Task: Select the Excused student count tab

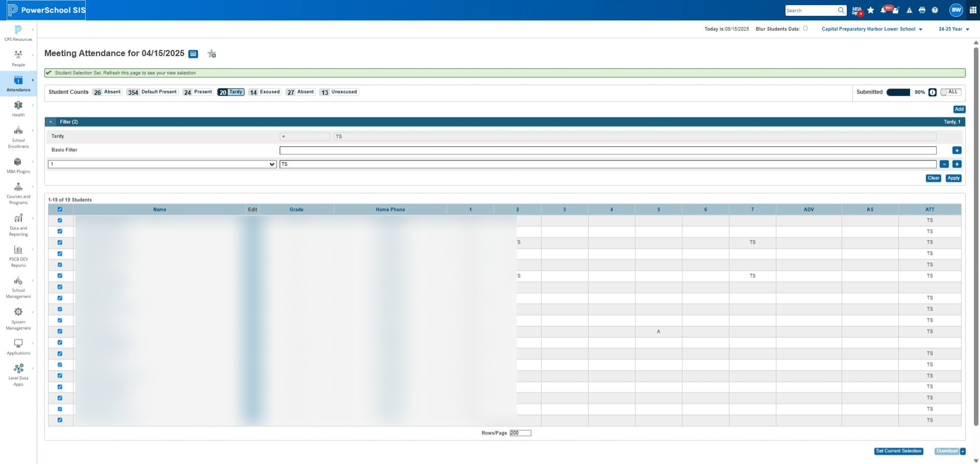Action: coord(264,92)
